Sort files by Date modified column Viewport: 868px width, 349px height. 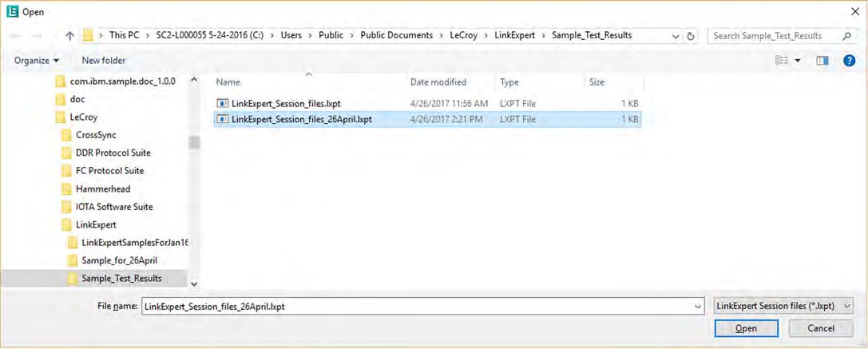click(438, 82)
